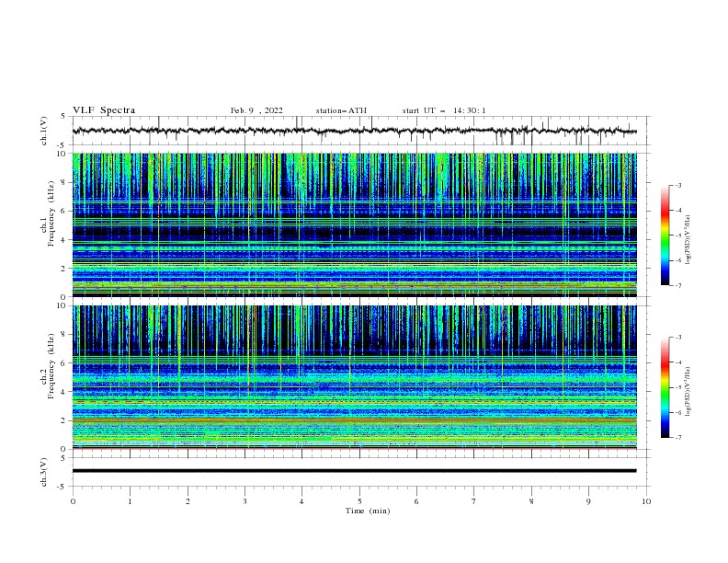Viewport: 728px width, 563px height.
Task: Click the ch.1 spectrogram's 10 kHz tick label
Action: [x=63, y=154]
